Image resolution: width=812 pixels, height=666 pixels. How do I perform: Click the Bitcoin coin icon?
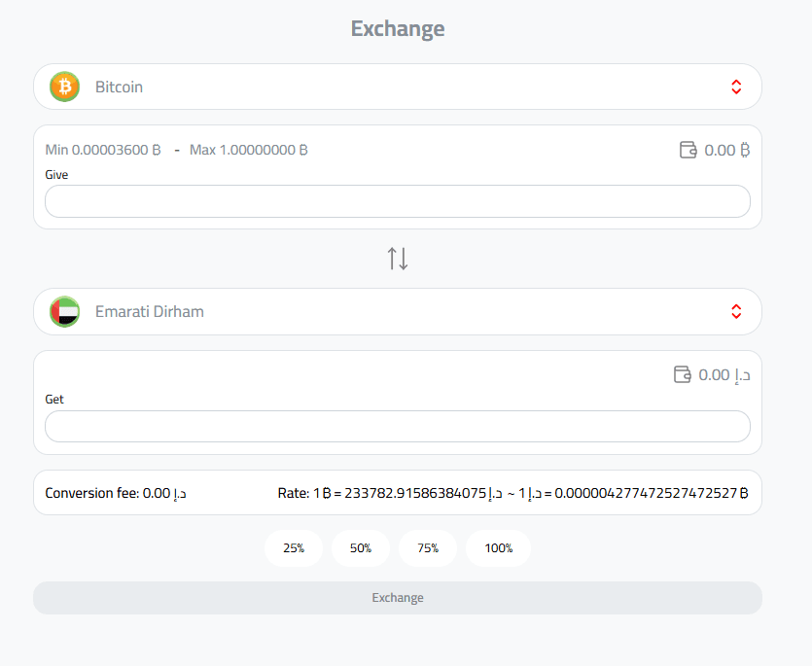click(x=65, y=87)
